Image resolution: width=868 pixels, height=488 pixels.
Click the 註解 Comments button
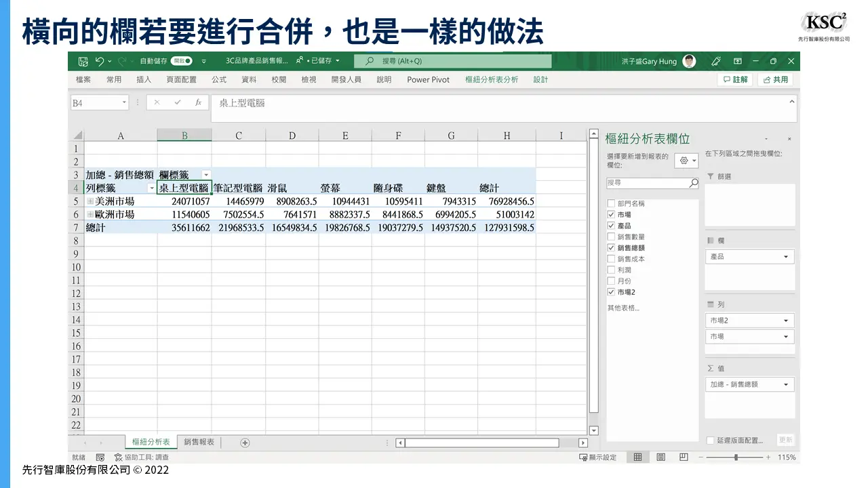click(x=735, y=79)
